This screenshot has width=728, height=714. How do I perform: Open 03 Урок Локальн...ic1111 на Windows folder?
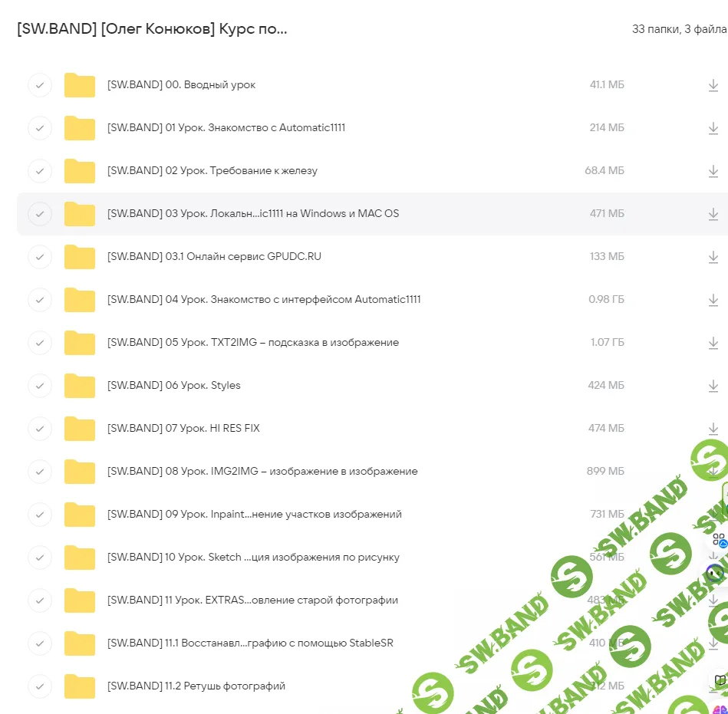252,213
